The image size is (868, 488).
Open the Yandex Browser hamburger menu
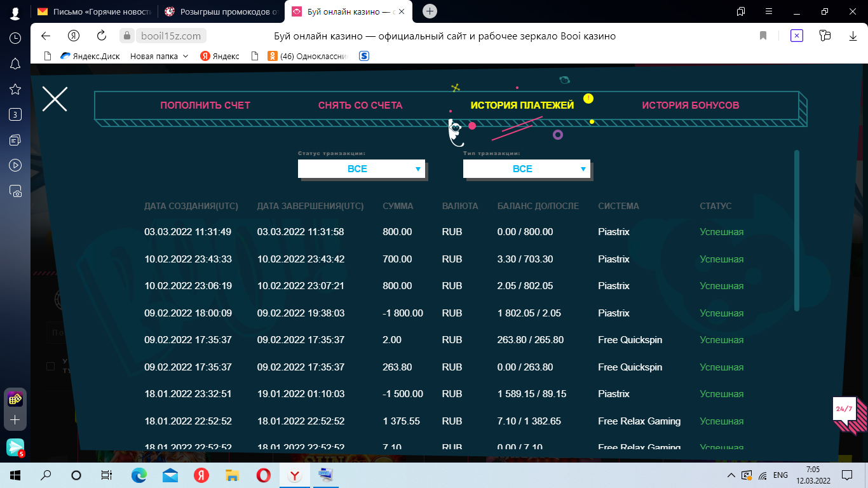pyautogui.click(x=768, y=11)
